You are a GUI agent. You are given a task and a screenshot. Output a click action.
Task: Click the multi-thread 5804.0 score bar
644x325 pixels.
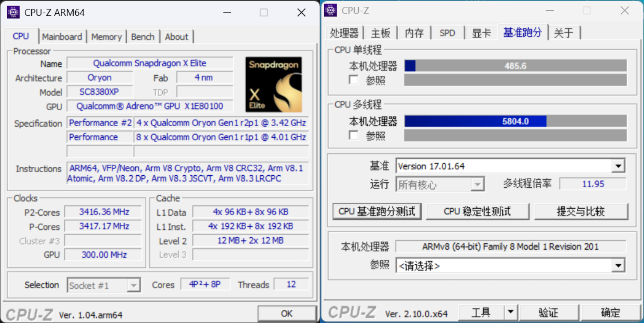pos(516,121)
